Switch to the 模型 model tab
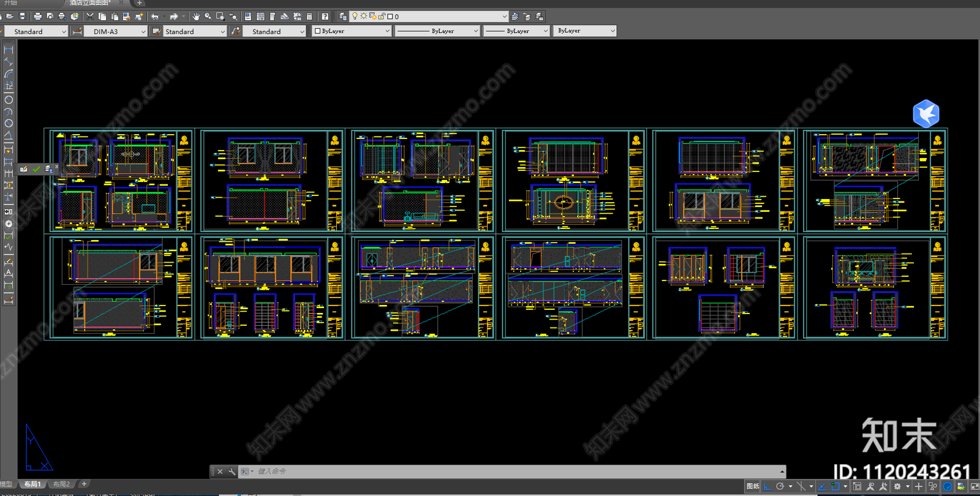 click(6, 484)
